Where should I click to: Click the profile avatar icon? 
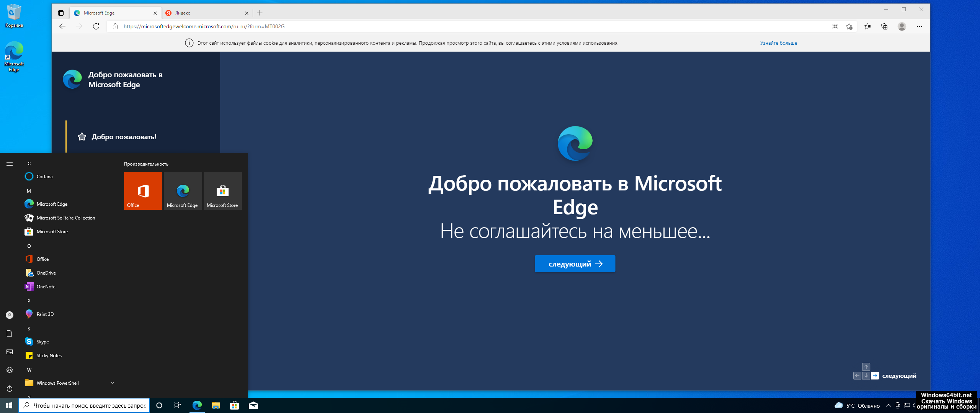click(902, 26)
